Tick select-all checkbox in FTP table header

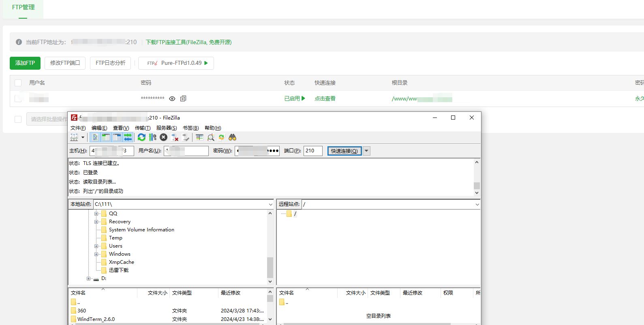click(x=18, y=83)
